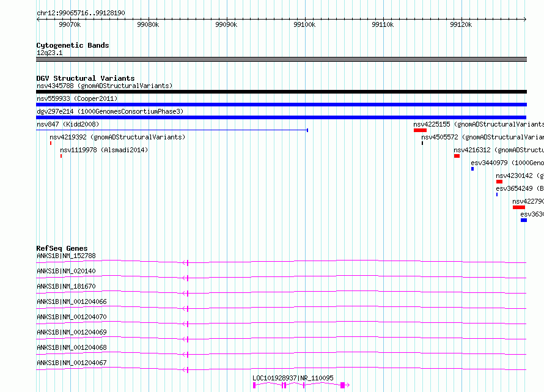Viewport: 544px width, 392px height.
Task: Select the tiny blue esv3654249 marker
Action: pos(497,194)
